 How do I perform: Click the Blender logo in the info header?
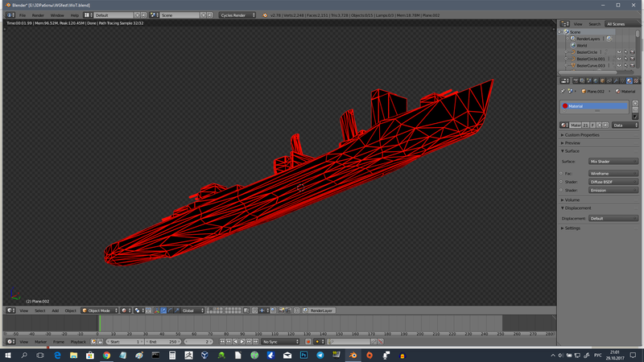click(x=265, y=15)
